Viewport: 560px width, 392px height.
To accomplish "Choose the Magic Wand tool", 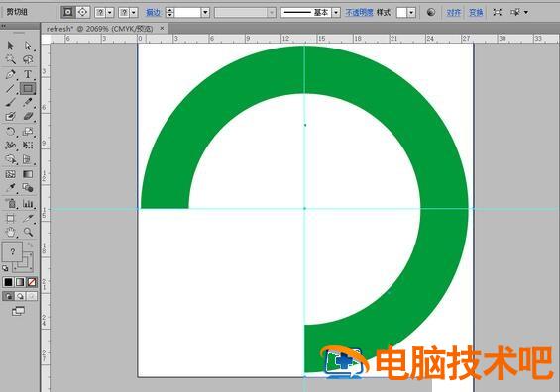I will point(10,59).
